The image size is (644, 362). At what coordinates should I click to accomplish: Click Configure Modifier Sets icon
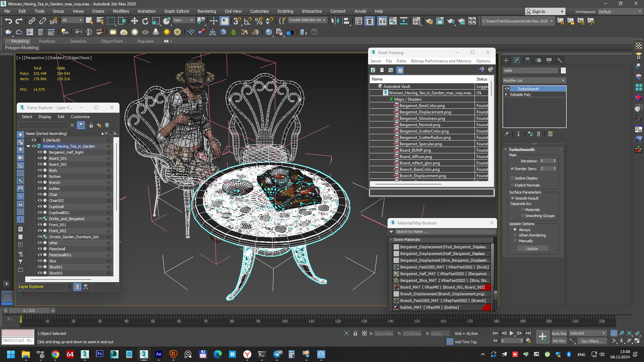(550, 134)
